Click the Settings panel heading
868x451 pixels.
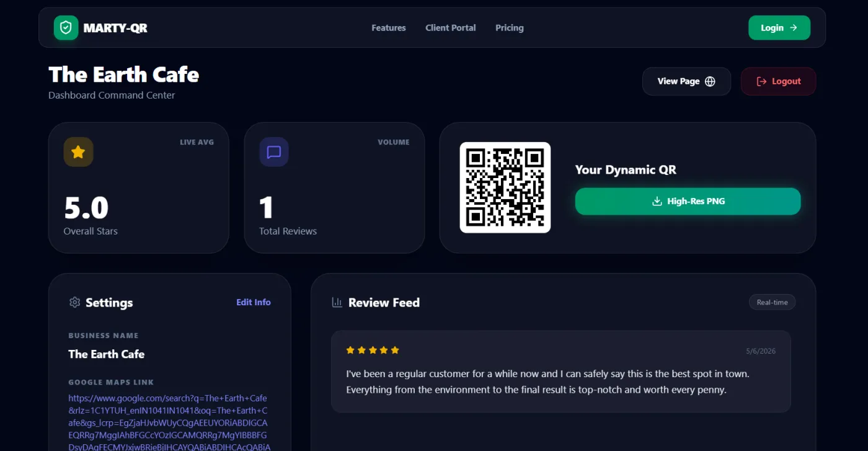(x=109, y=303)
